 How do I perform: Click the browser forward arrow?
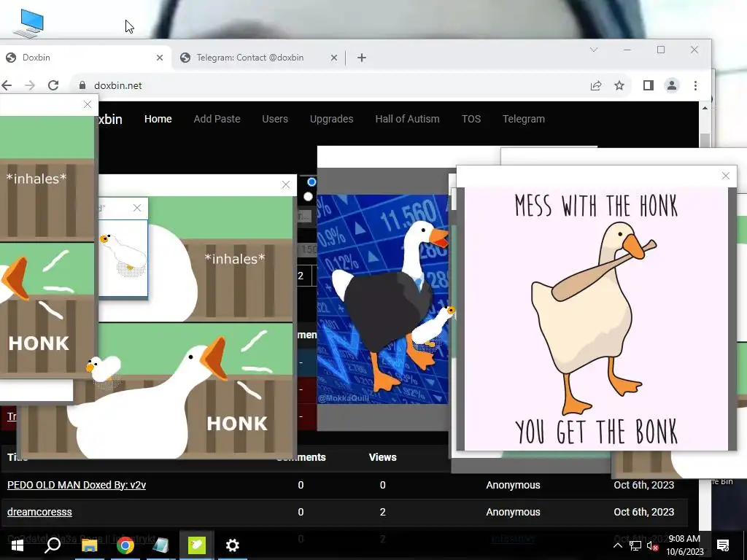coord(29,85)
